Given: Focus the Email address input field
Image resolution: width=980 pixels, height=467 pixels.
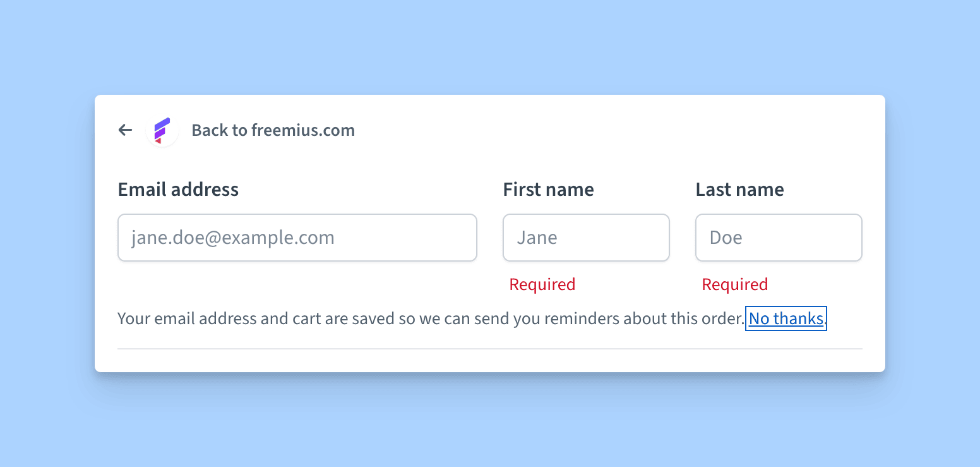Looking at the screenshot, I should (x=297, y=238).
